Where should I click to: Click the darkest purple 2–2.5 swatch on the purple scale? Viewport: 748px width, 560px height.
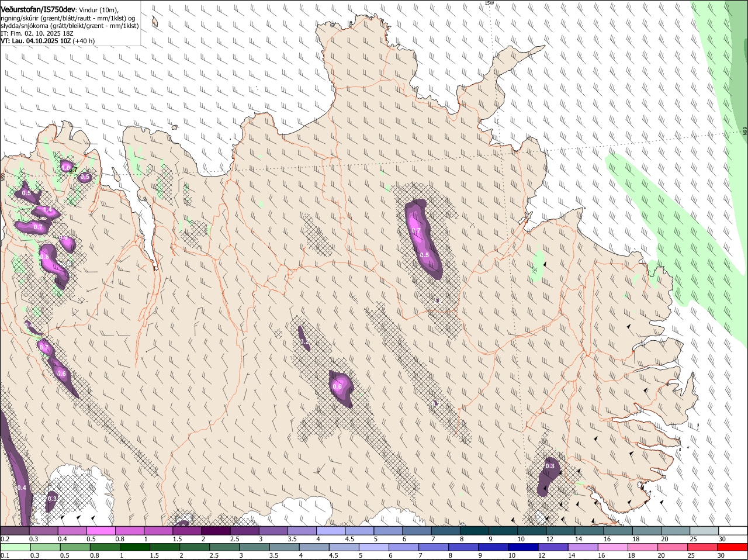(x=216, y=531)
